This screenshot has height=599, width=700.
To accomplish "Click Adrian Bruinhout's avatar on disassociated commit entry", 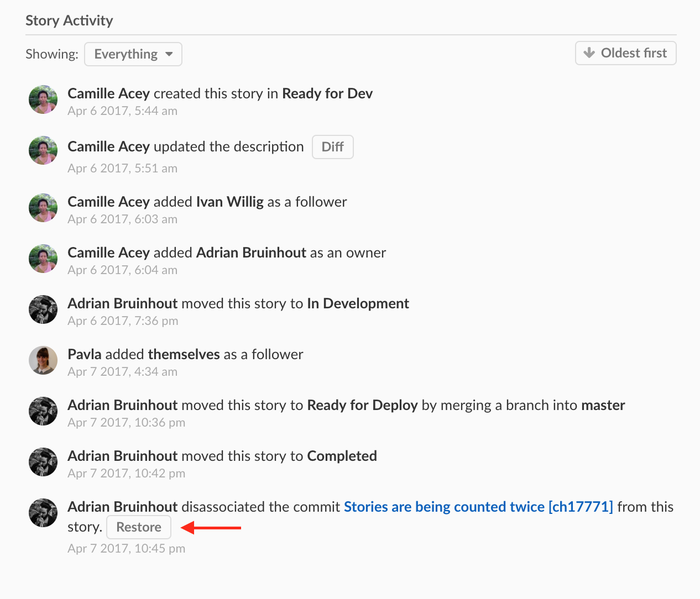I will [43, 513].
